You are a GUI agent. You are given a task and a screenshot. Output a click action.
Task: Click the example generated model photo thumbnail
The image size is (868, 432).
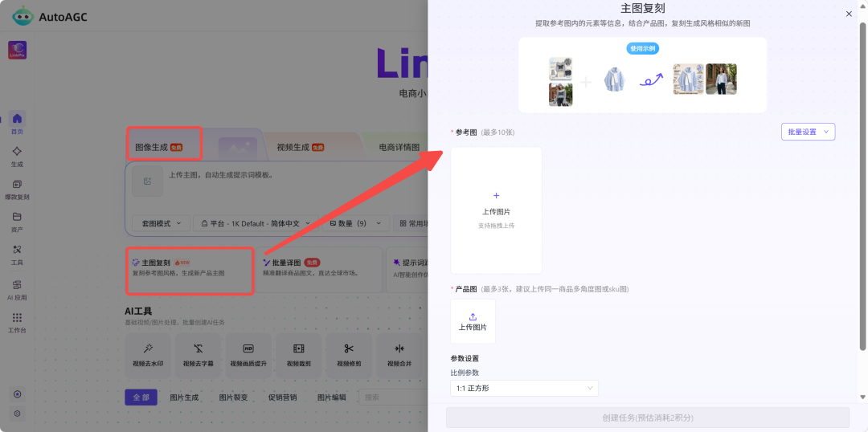pos(721,79)
